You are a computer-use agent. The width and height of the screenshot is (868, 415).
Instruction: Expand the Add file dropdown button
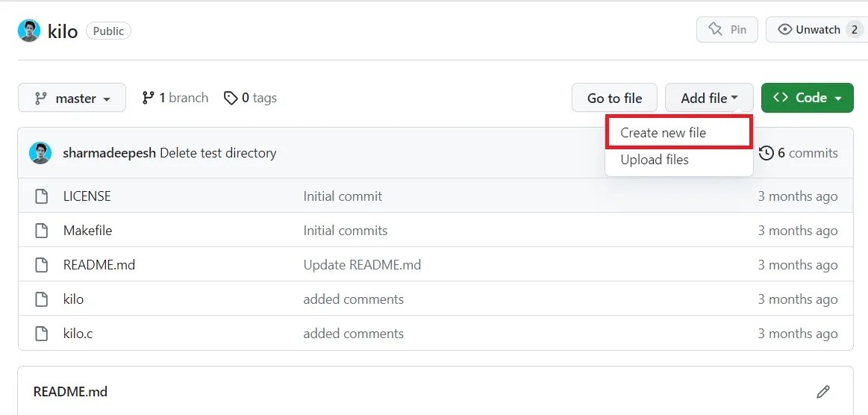tap(709, 98)
